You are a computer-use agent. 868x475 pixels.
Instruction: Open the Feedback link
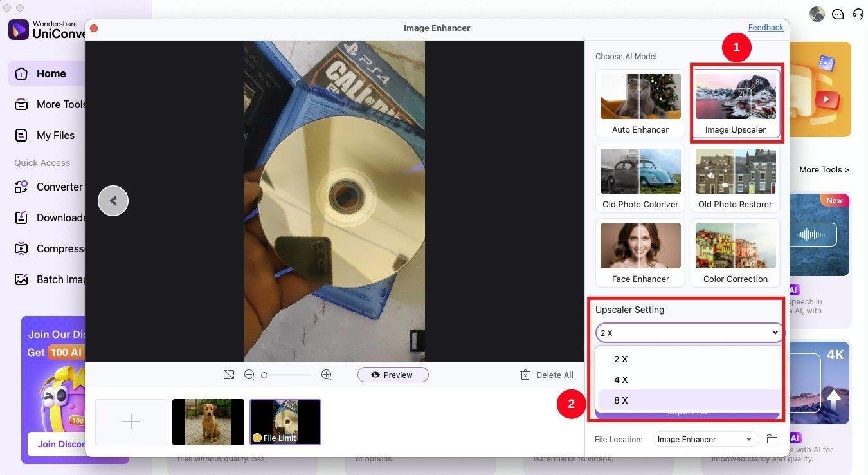pos(766,27)
